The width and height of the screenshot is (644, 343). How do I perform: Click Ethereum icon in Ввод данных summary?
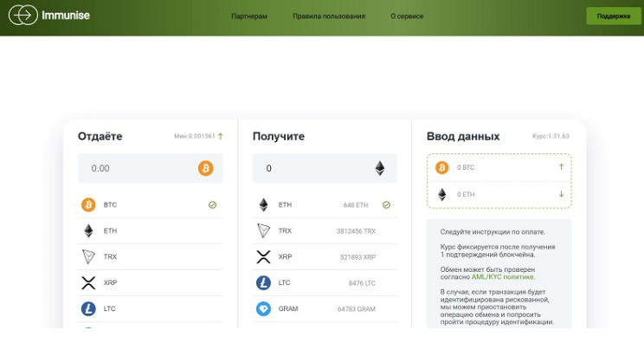442,194
